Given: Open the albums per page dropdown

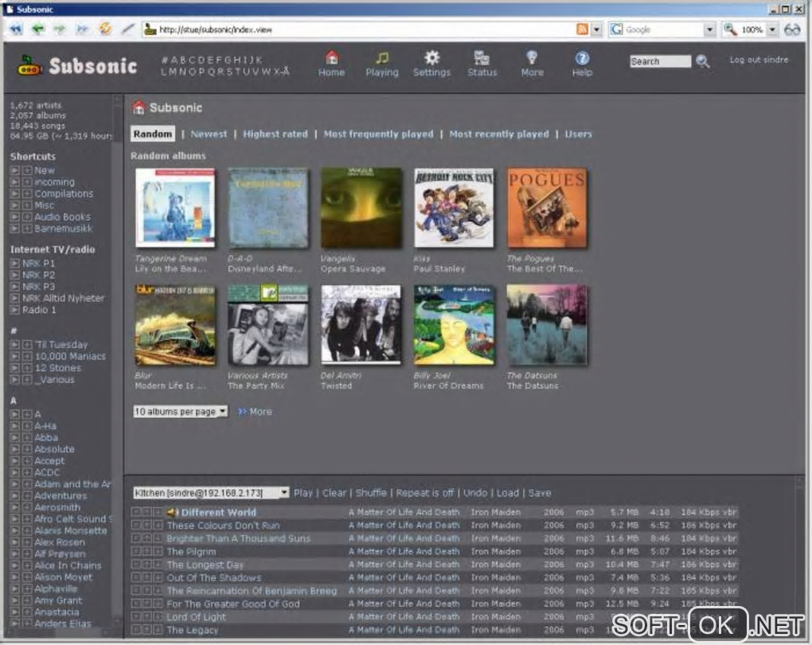Looking at the screenshot, I should (180, 412).
